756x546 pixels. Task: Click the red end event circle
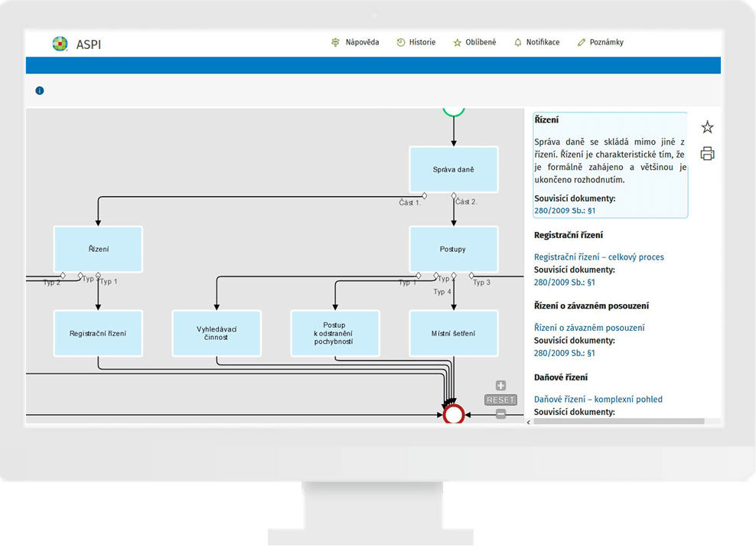[x=454, y=414]
